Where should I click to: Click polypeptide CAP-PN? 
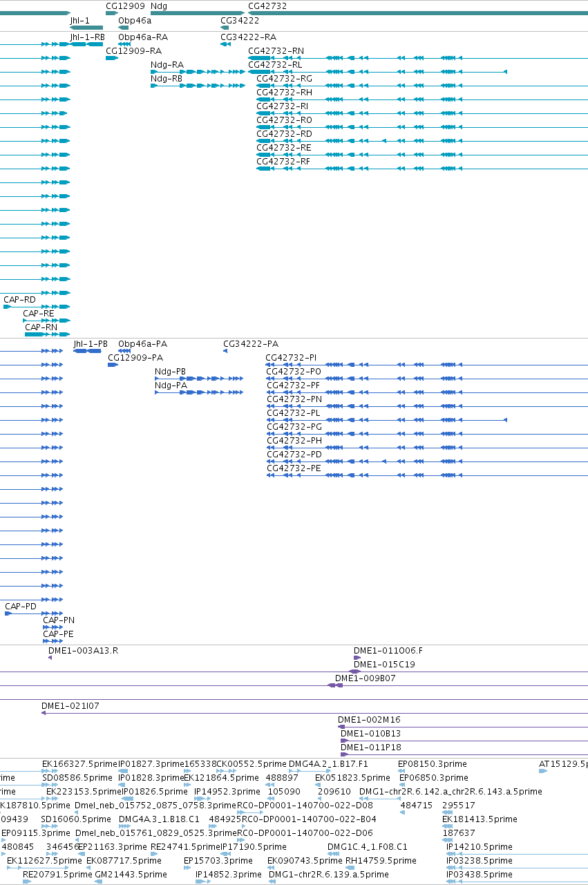[59, 620]
